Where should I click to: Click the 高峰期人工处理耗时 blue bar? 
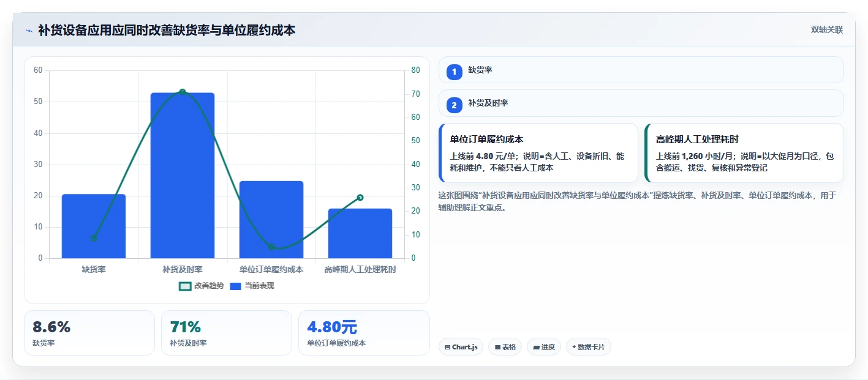[360, 233]
